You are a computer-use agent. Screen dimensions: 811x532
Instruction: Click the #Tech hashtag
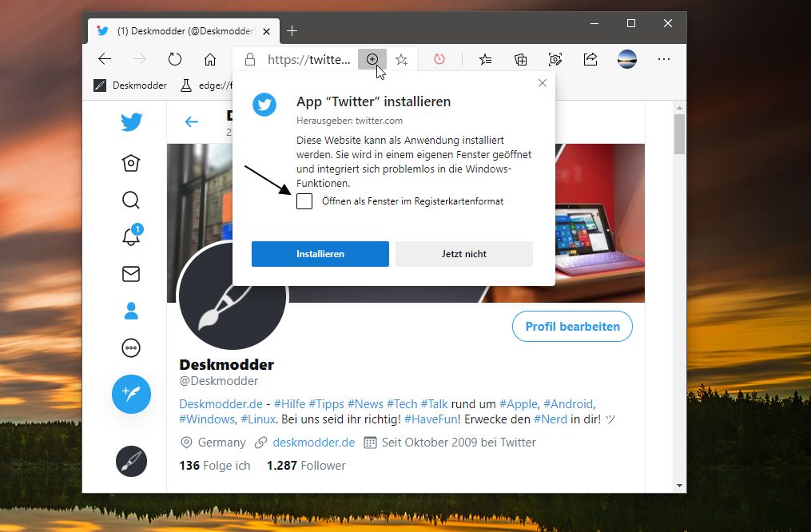click(x=402, y=403)
